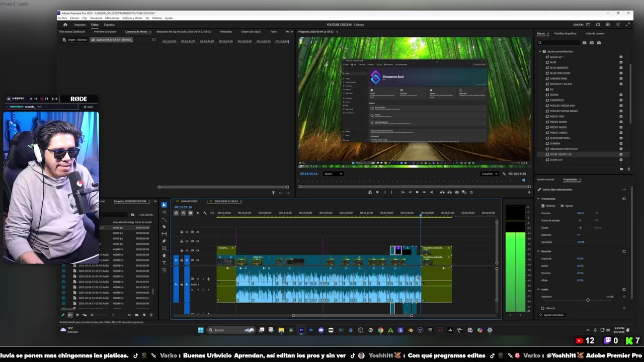
Task: Toggle V4 track visibility eye
Action: (197, 232)
